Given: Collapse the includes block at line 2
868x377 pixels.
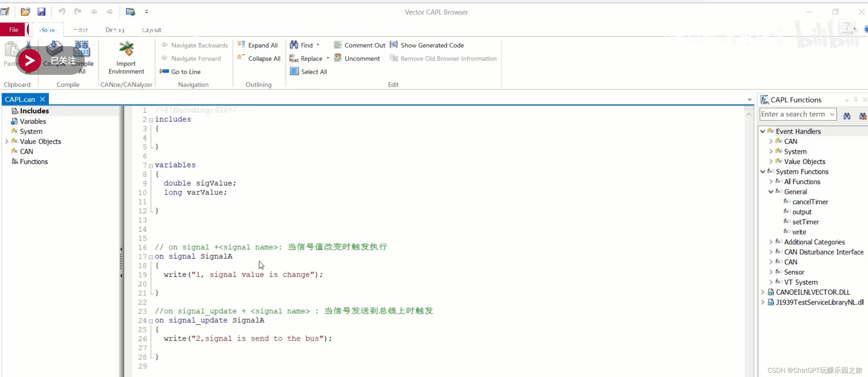Looking at the screenshot, I should (x=151, y=120).
